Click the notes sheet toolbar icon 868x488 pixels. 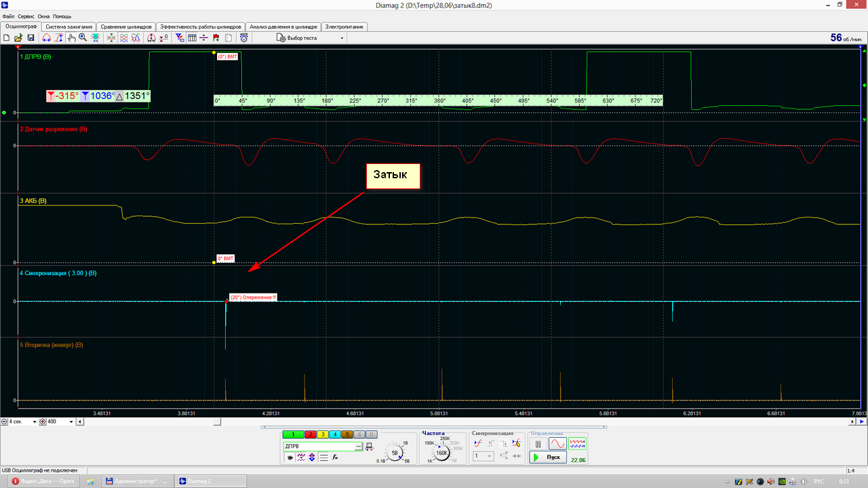(229, 38)
